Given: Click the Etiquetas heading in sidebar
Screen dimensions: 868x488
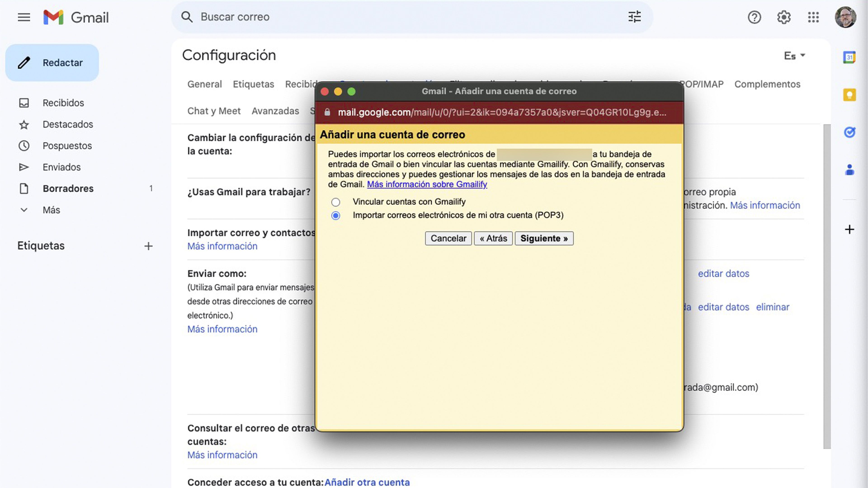Looking at the screenshot, I should [x=41, y=246].
